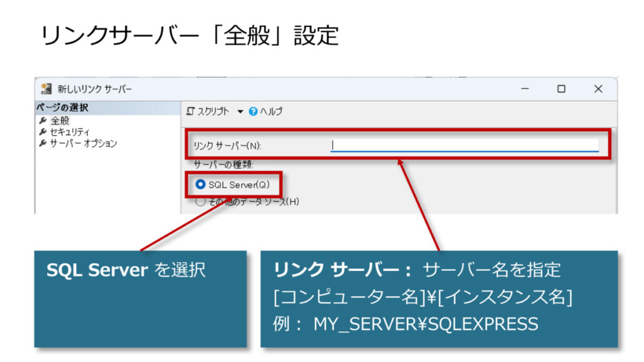Switch to the セキュリティ page
644x362 pixels.
pos(69,132)
